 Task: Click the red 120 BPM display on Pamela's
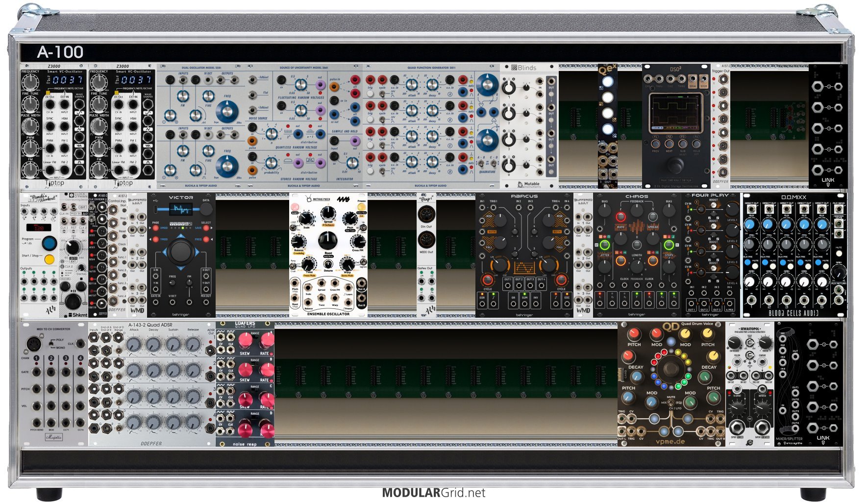coord(38,228)
